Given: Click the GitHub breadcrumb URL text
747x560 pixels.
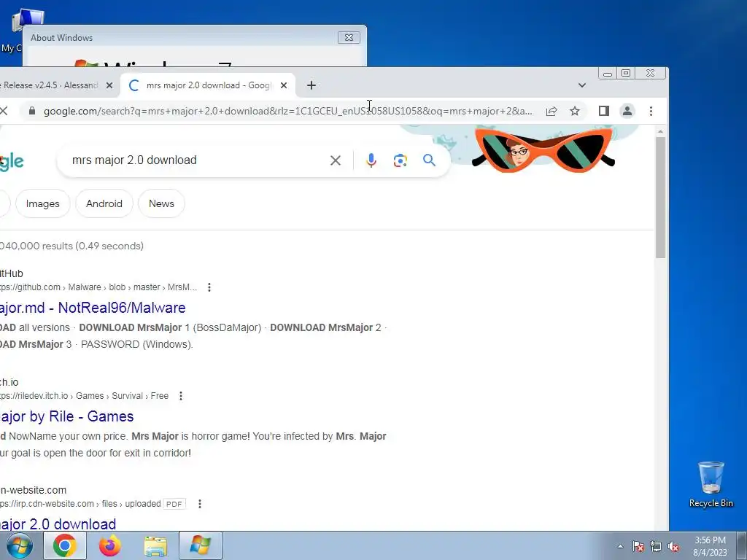Looking at the screenshot, I should coord(98,287).
